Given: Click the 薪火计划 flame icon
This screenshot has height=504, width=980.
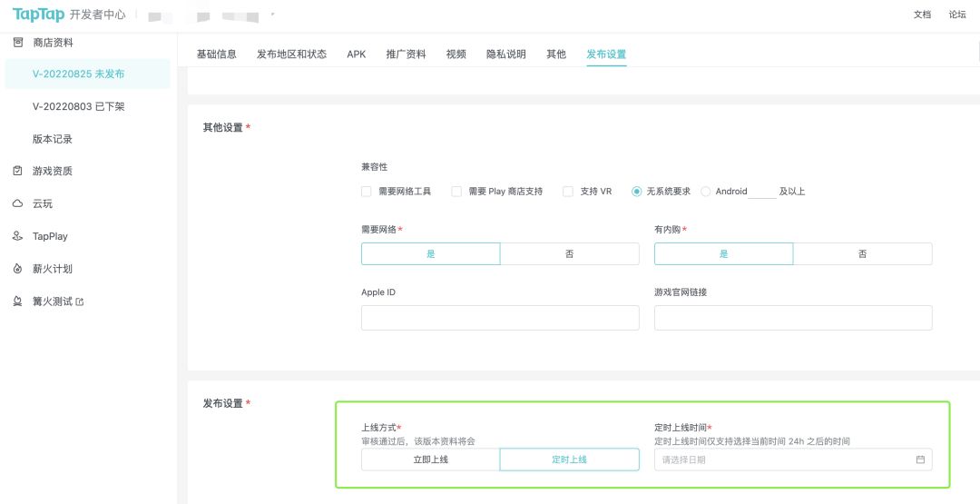Looking at the screenshot, I should [x=17, y=269].
